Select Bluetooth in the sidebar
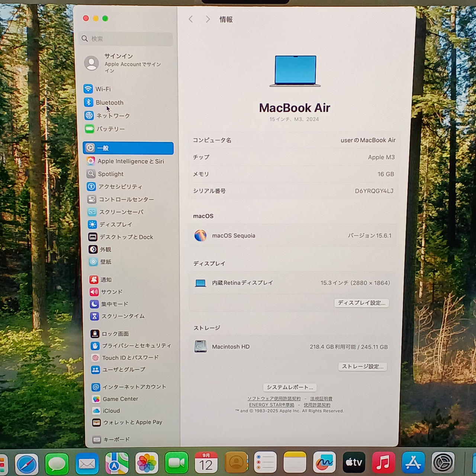 point(109,103)
